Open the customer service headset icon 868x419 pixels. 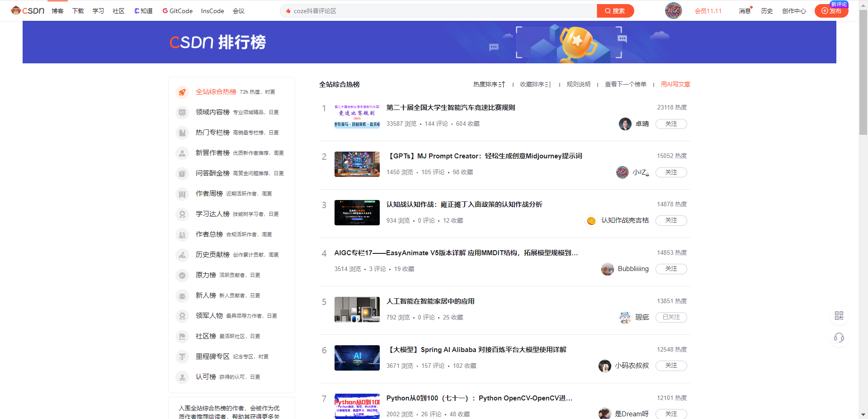[x=839, y=338]
